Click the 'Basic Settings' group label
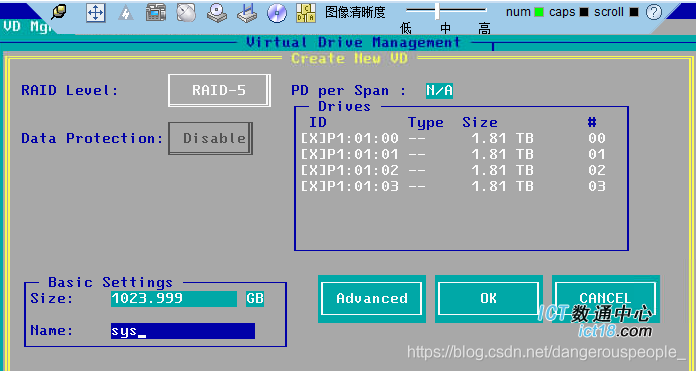Image resolution: width=696 pixels, height=371 pixels. pos(111,283)
